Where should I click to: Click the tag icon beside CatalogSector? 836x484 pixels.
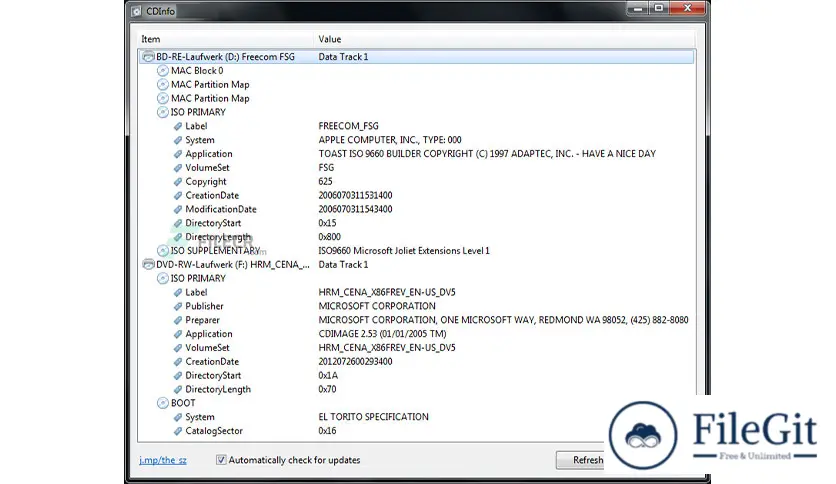click(x=178, y=431)
